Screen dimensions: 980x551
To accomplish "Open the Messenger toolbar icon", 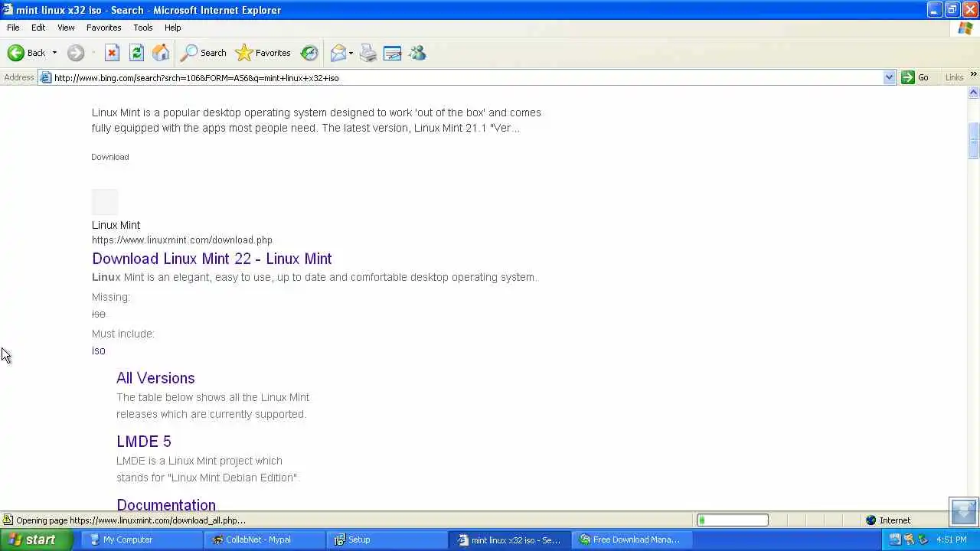I will pyautogui.click(x=417, y=53).
